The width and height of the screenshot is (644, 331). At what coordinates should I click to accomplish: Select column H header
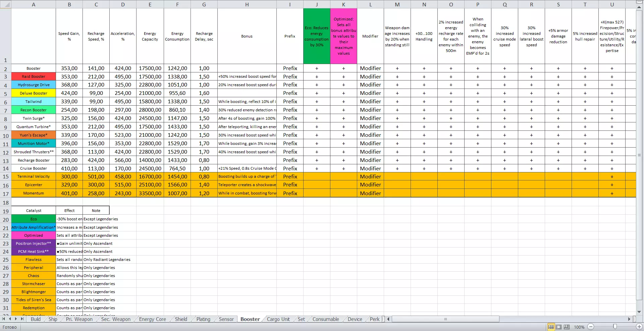tap(247, 4)
